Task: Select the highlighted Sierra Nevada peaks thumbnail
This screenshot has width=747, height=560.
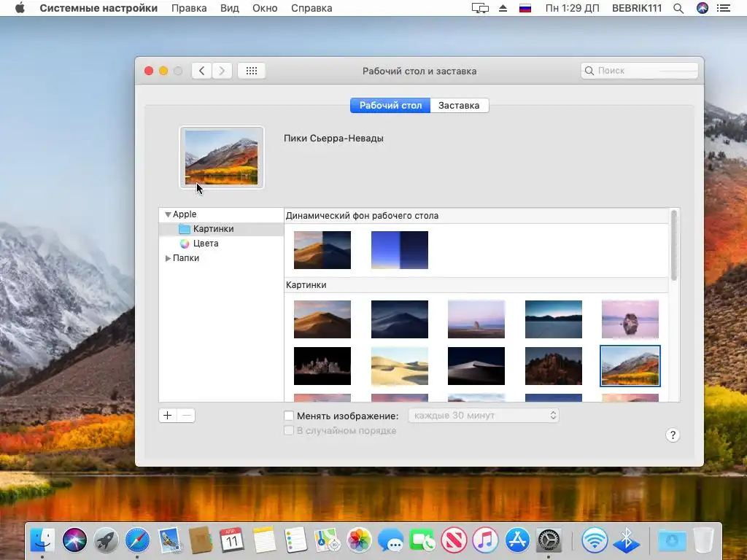Action: click(630, 366)
